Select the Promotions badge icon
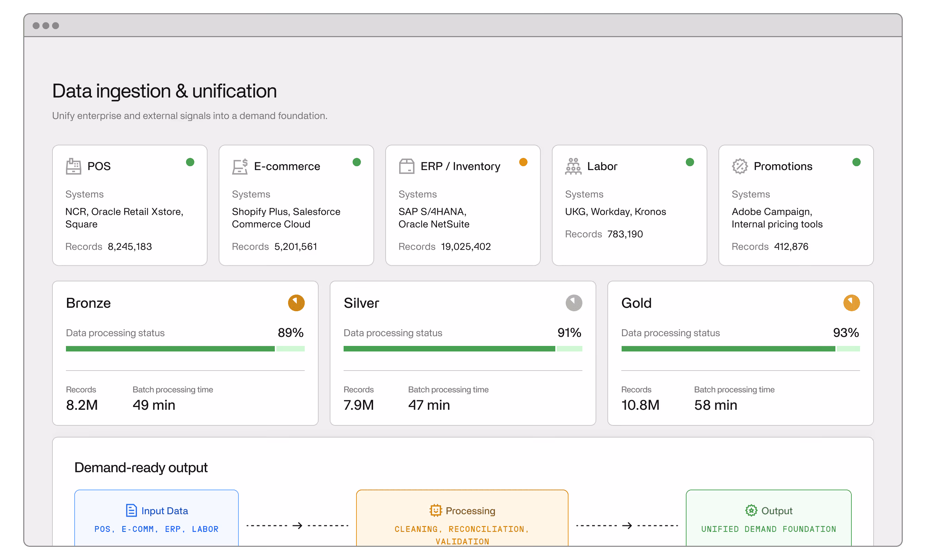 (x=740, y=166)
